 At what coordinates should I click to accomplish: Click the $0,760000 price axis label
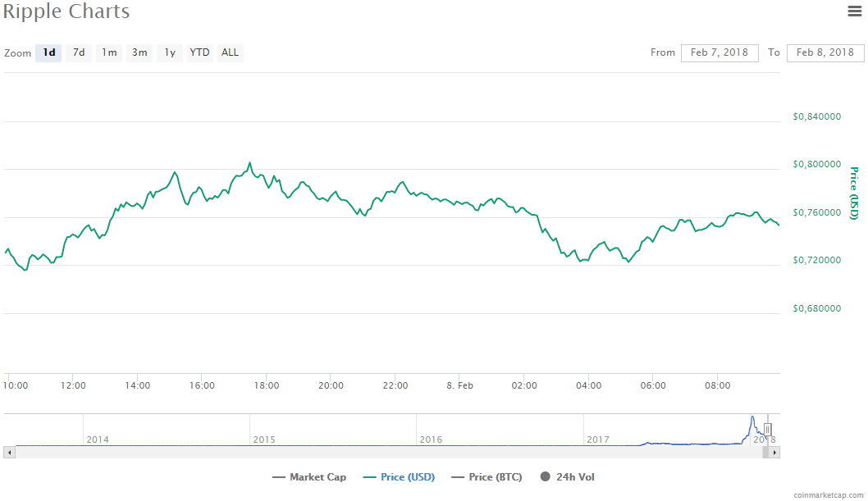tap(817, 212)
